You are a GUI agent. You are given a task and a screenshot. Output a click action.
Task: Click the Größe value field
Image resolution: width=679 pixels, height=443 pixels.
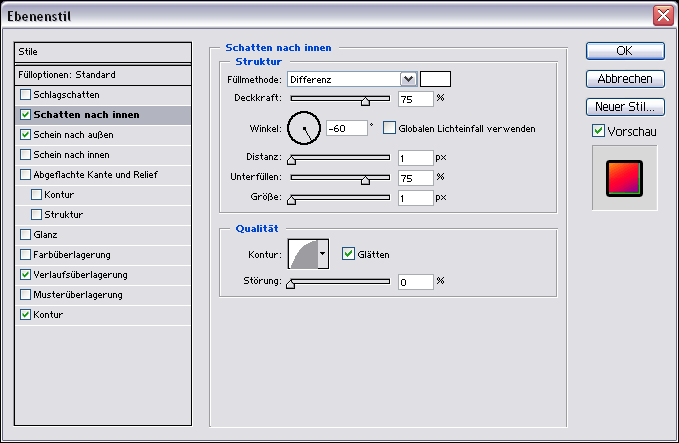click(415, 198)
